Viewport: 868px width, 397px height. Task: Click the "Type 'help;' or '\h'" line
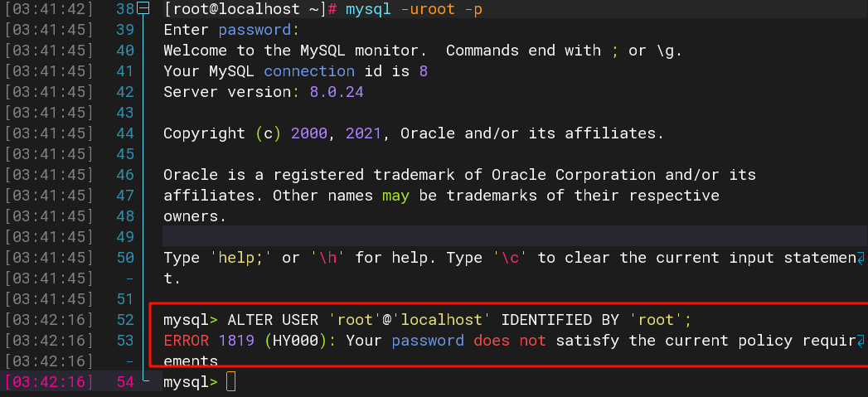(x=514, y=258)
